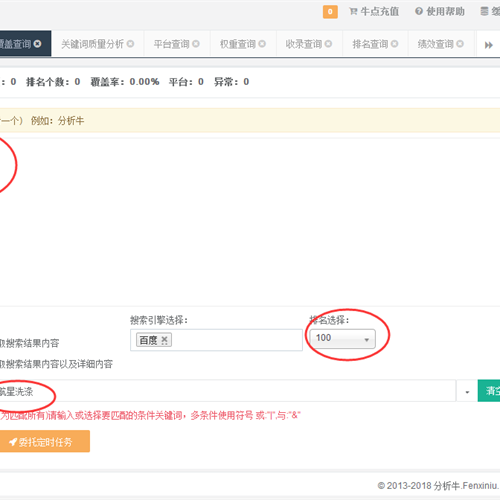The height and width of the screenshot is (500, 500).
Task: Click the keyword condition input field
Action: click(x=228, y=391)
